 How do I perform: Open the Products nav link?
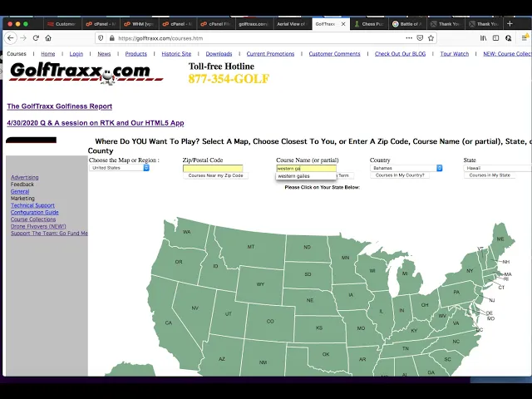136,54
